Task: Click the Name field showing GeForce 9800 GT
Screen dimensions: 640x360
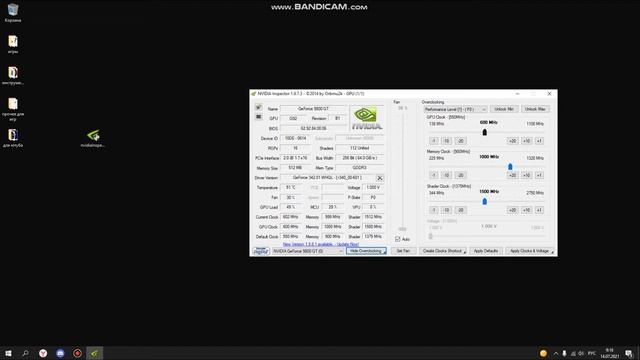Action: pos(313,109)
